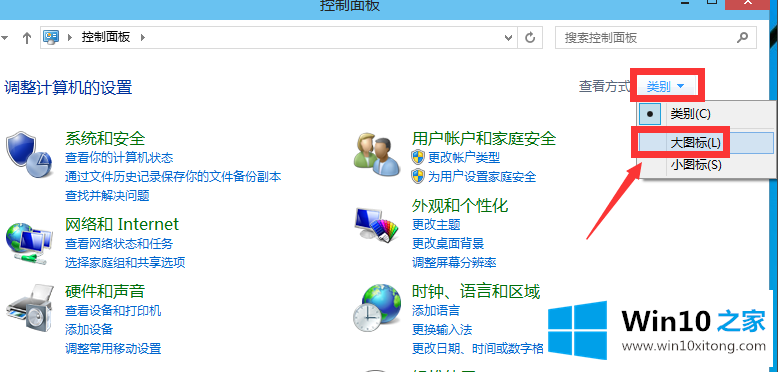
Task: Click the 控制面板 breadcrumb in address bar
Action: [106, 37]
